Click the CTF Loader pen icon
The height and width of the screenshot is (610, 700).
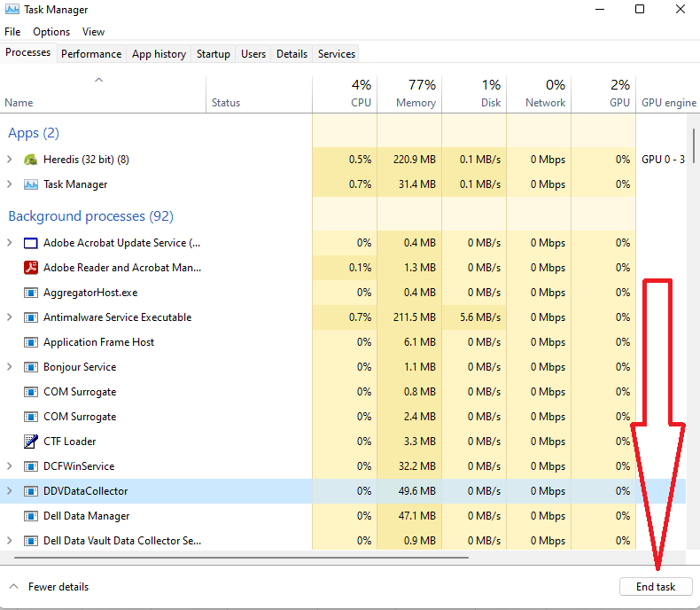(x=30, y=442)
